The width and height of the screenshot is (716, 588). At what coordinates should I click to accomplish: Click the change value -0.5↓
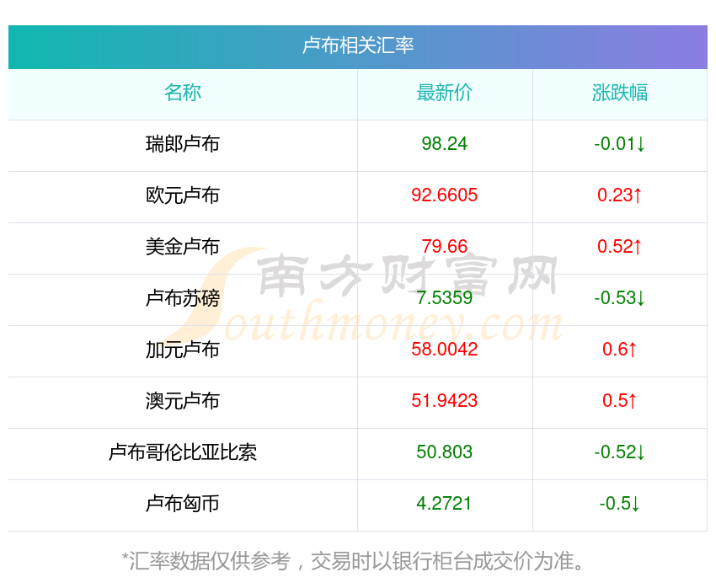[x=620, y=504]
